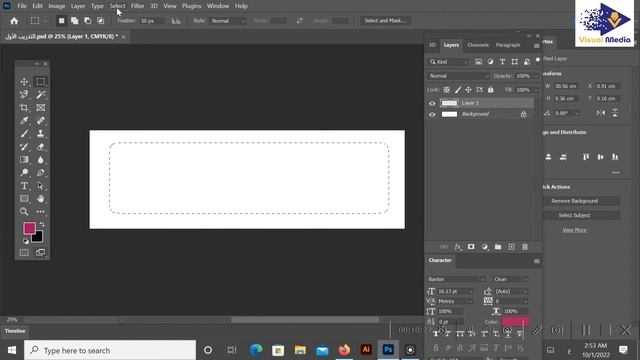Open the Opacity dropdown arrow

tap(536, 76)
